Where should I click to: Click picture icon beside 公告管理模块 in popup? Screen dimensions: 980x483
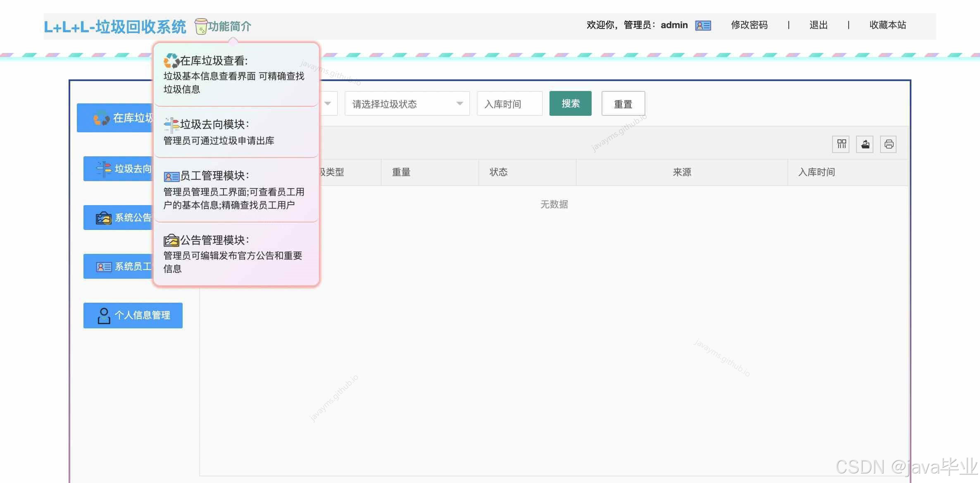(x=171, y=240)
